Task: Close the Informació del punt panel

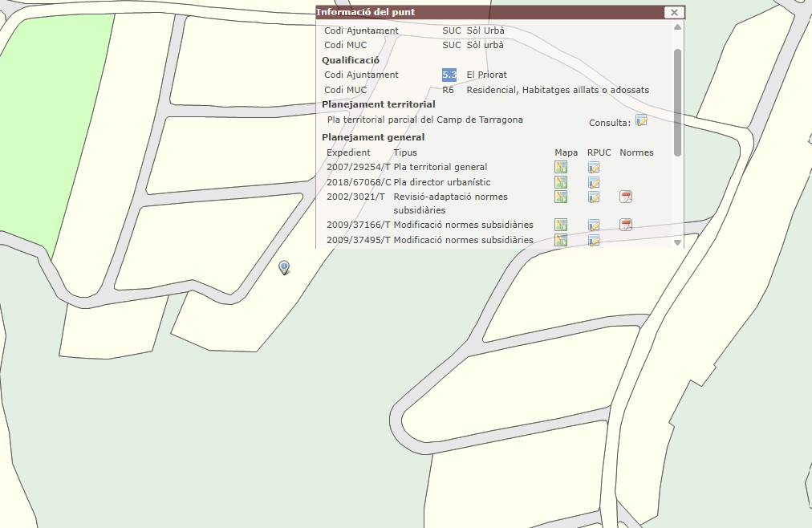Action: tap(674, 12)
